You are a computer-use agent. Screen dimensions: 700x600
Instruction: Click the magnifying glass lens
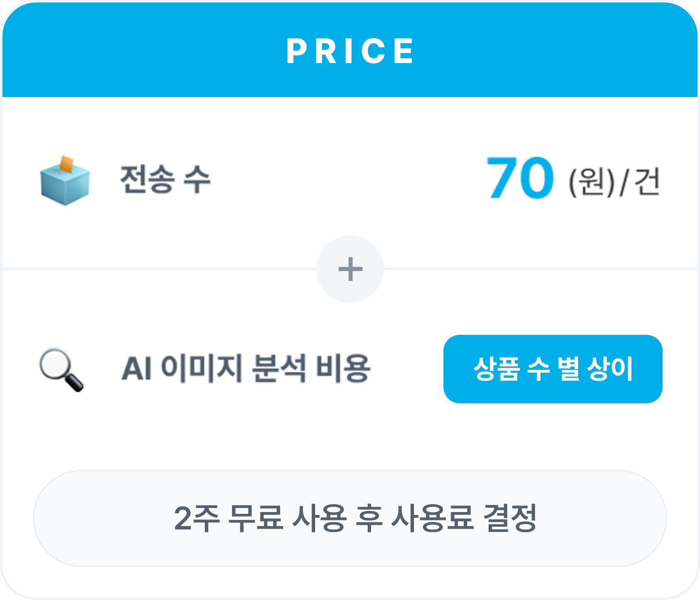(x=55, y=363)
